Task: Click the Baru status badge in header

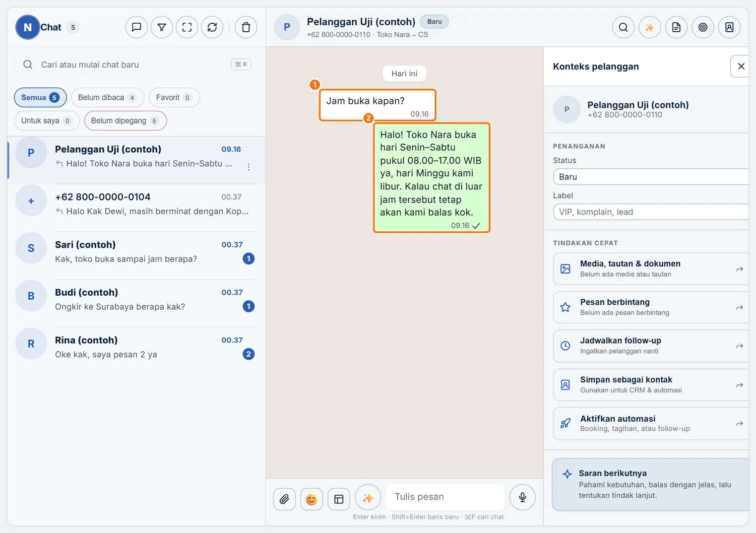Action: (x=434, y=22)
